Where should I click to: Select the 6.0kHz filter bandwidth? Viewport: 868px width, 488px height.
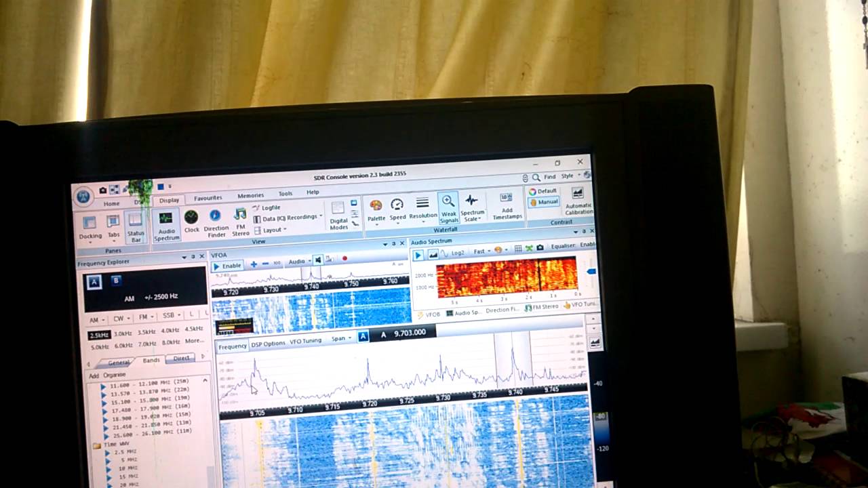(x=123, y=346)
